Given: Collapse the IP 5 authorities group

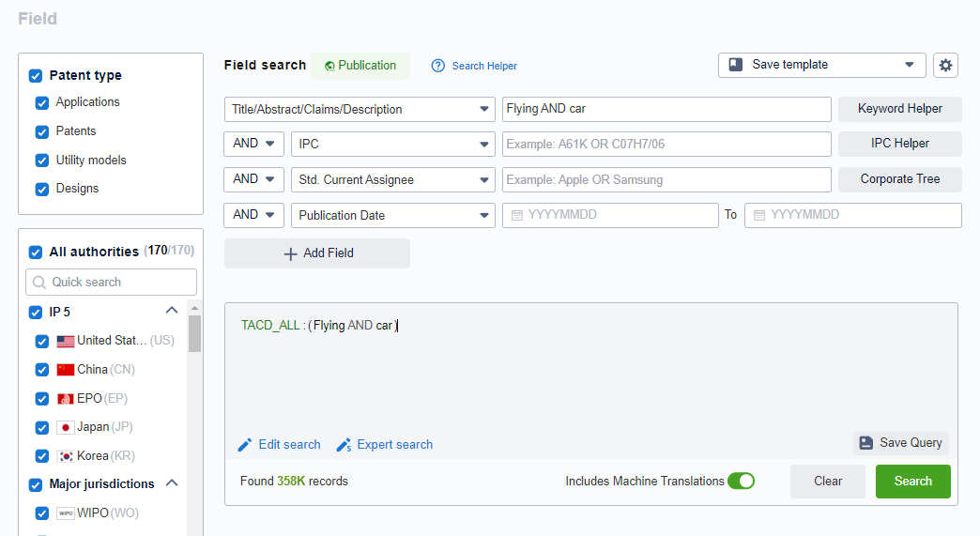Looking at the screenshot, I should coord(171,311).
